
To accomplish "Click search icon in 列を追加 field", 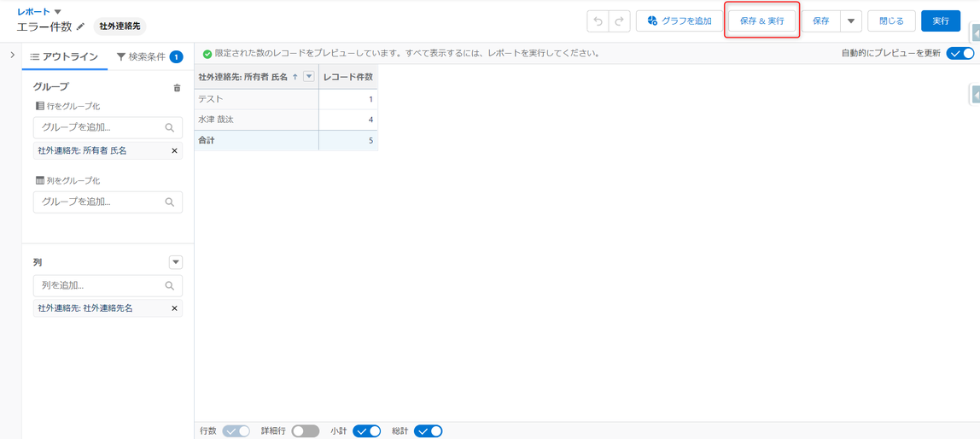I will click(169, 285).
